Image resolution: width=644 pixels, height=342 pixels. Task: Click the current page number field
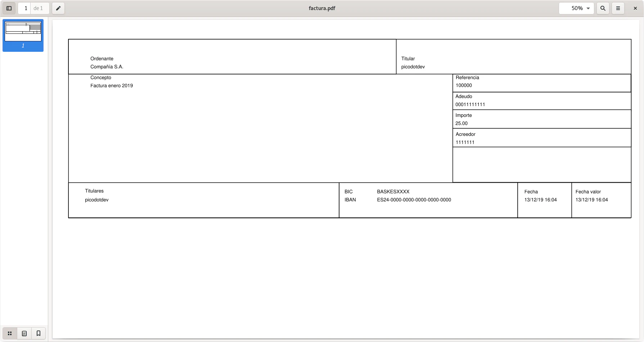tap(25, 8)
